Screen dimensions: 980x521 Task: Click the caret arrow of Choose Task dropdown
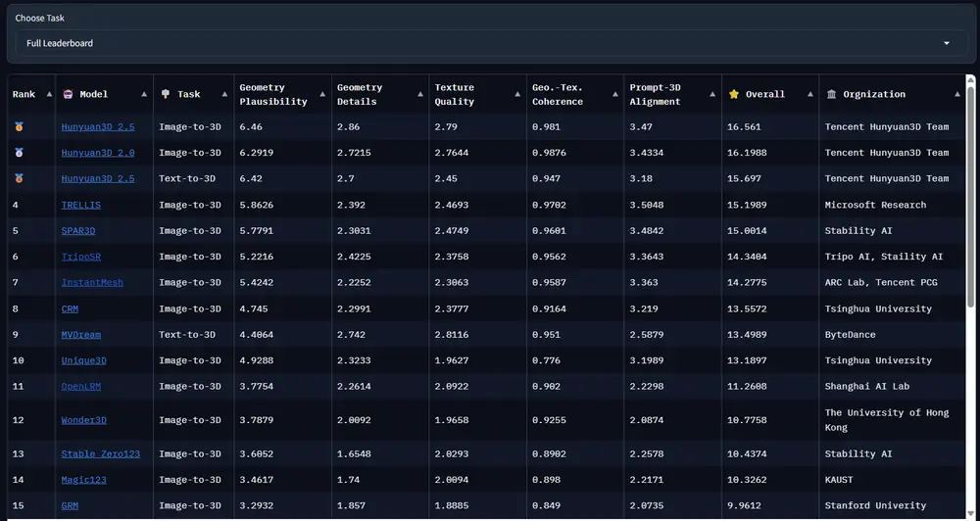click(946, 43)
